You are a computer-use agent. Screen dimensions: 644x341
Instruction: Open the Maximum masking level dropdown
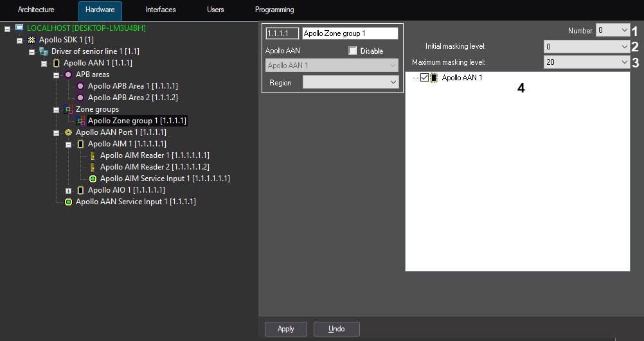coord(624,62)
